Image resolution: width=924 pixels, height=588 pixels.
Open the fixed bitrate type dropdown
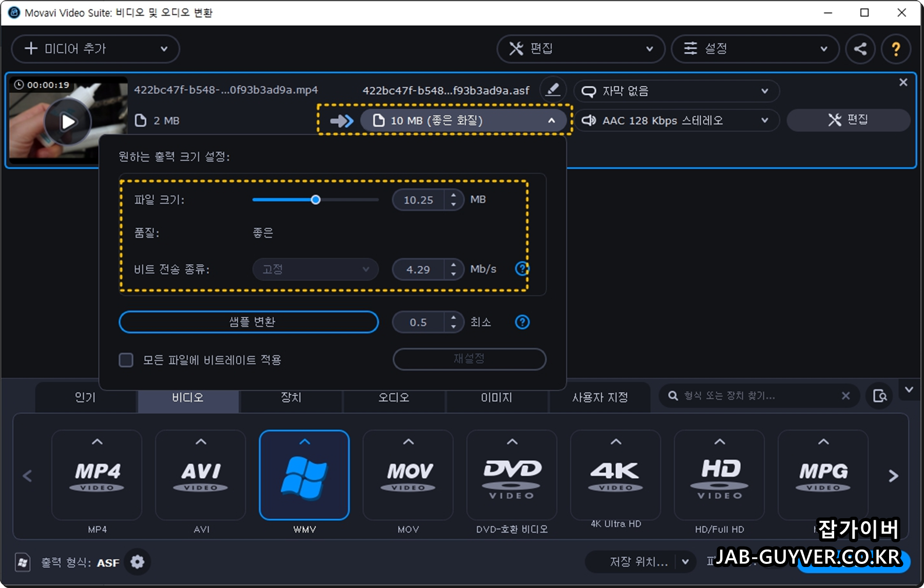[x=315, y=269]
